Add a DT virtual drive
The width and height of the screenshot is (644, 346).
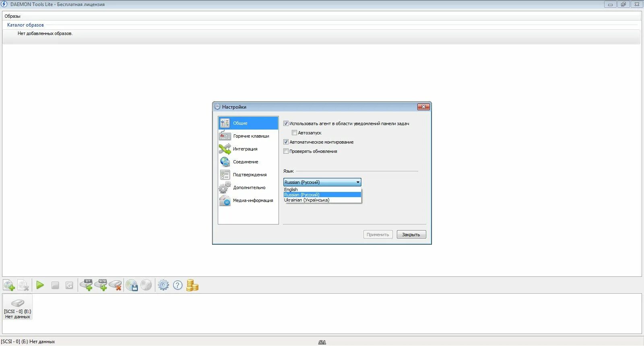pyautogui.click(x=87, y=285)
